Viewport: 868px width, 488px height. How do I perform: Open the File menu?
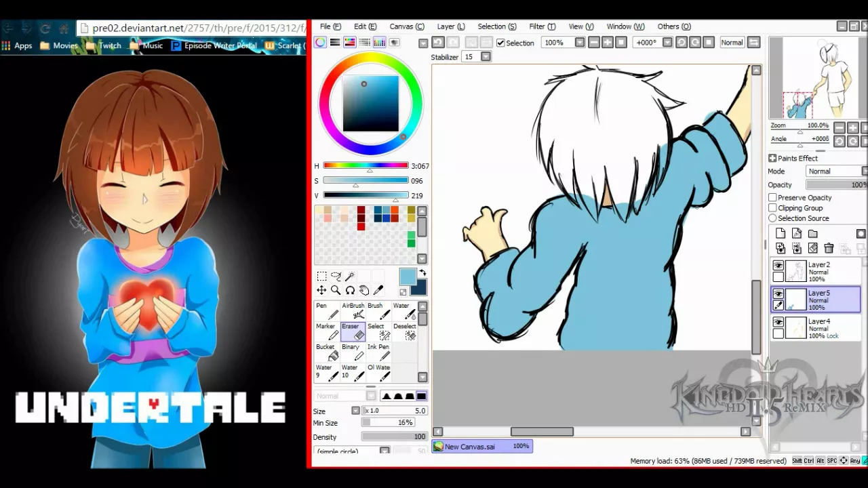tap(330, 26)
